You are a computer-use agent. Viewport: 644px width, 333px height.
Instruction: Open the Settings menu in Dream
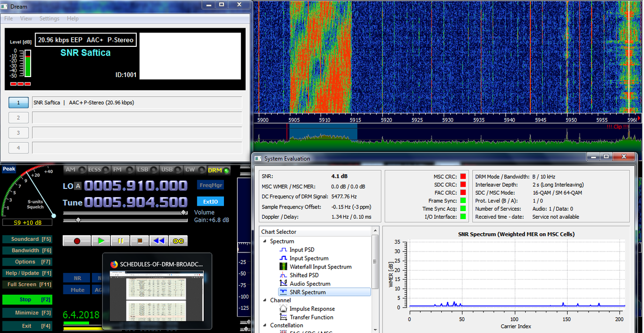click(49, 19)
